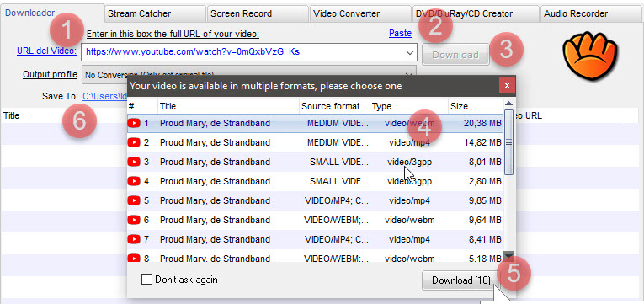The height and width of the screenshot is (304, 644).
Task: Sort by the Title column in the dialog
Action: click(x=228, y=106)
